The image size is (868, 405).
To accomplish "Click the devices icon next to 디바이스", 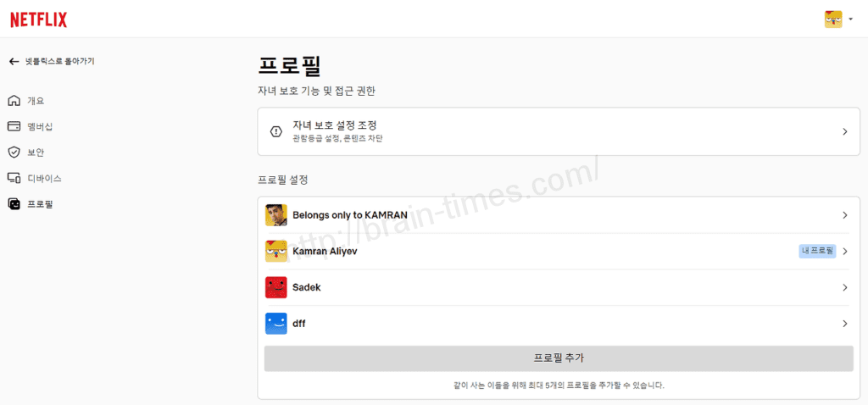I will 14,179.
